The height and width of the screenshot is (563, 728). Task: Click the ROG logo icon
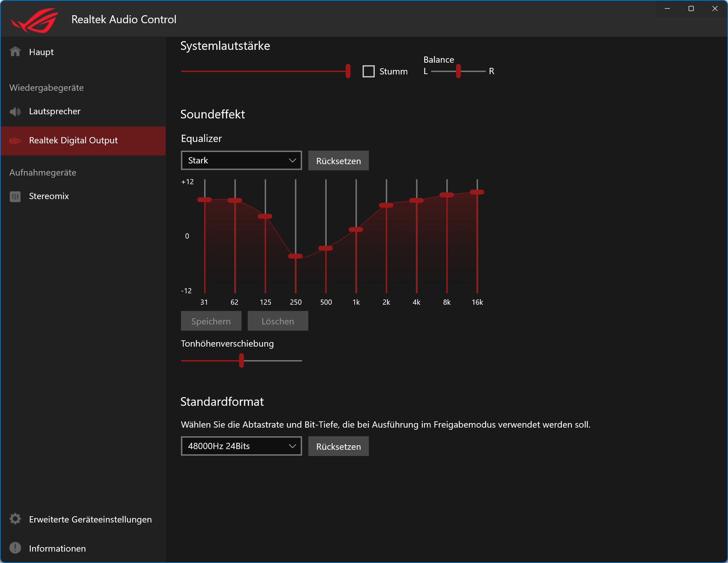(x=35, y=20)
